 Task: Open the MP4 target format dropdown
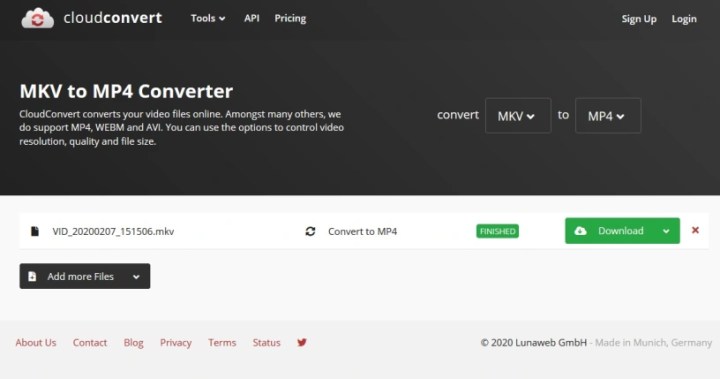[608, 116]
